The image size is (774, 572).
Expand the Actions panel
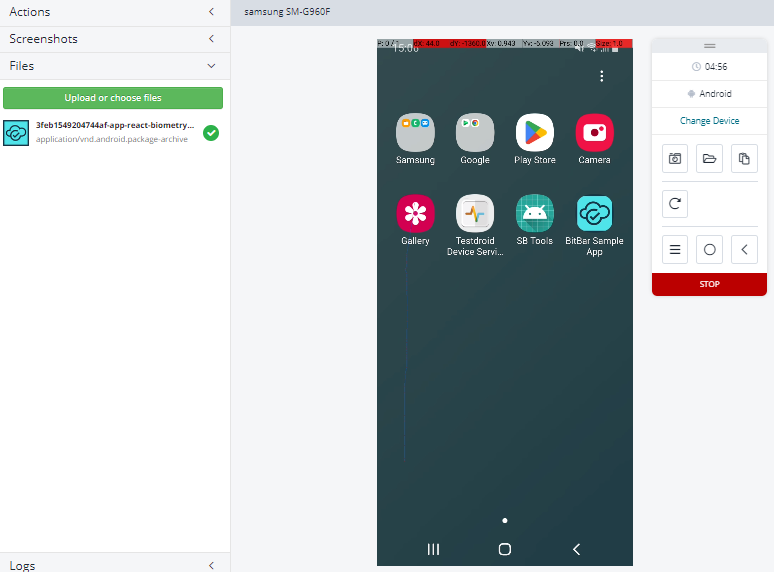coord(211,12)
